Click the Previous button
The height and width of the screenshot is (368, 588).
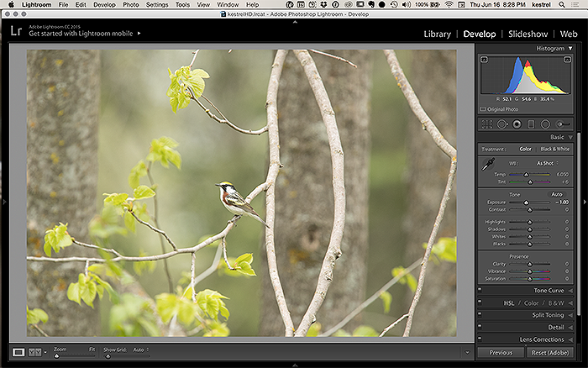click(x=501, y=353)
